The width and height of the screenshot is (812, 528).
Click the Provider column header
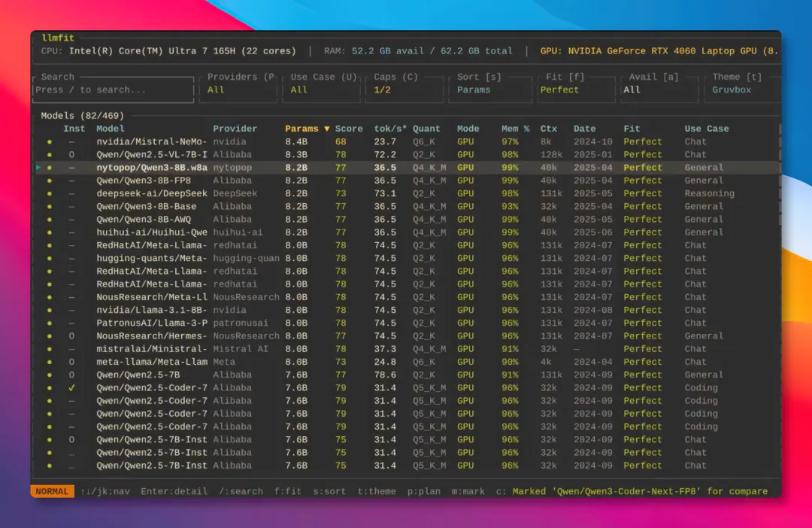[235, 129]
